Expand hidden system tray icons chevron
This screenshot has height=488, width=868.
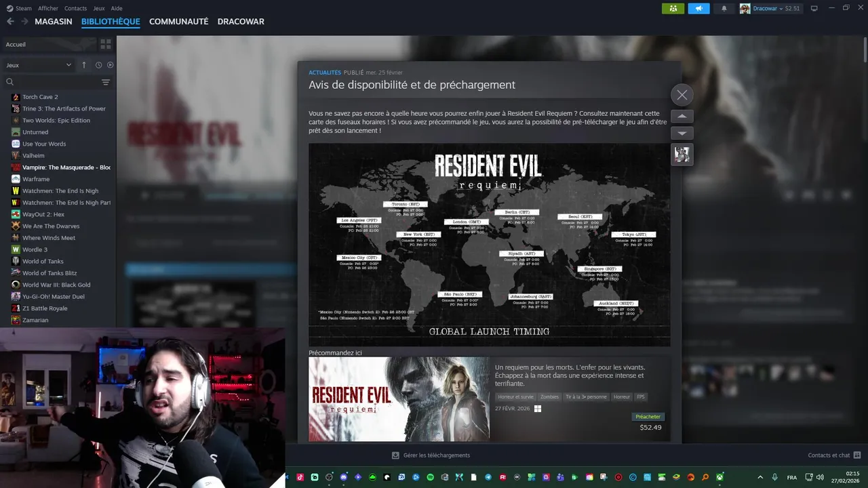click(760, 477)
